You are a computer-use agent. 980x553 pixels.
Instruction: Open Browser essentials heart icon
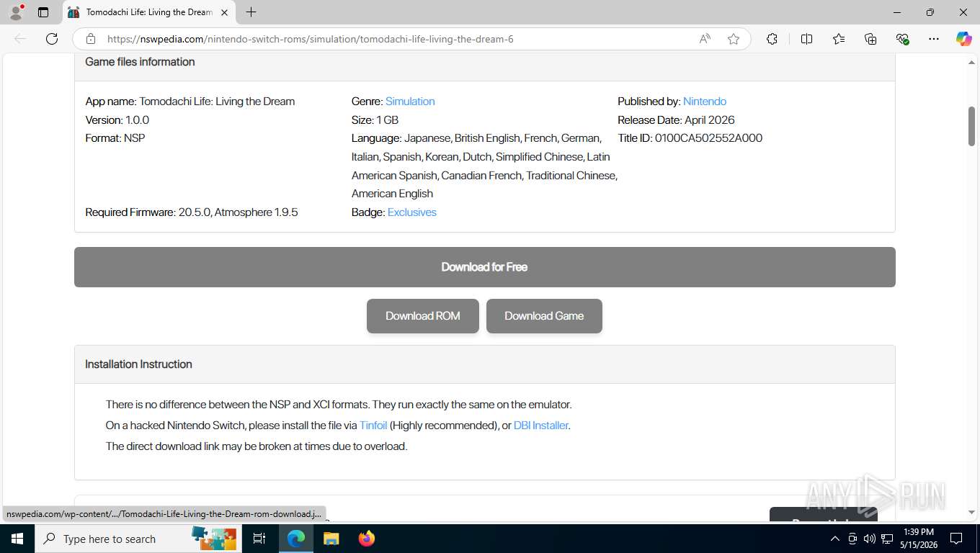click(x=902, y=39)
